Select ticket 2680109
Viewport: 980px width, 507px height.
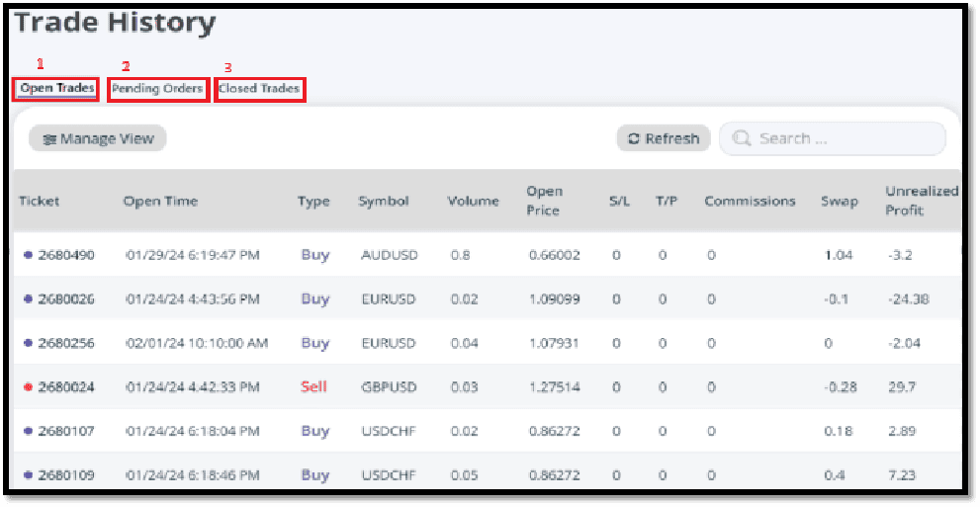66,475
